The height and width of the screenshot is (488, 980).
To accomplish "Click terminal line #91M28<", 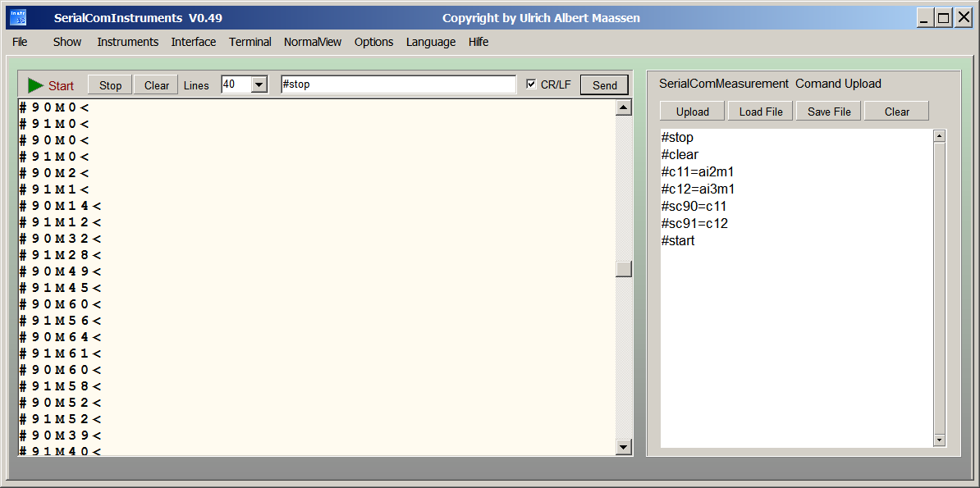I will [x=61, y=255].
